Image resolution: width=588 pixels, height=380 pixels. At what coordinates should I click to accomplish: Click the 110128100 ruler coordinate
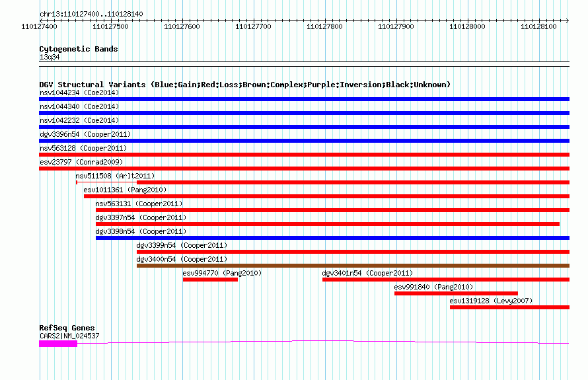(539, 26)
